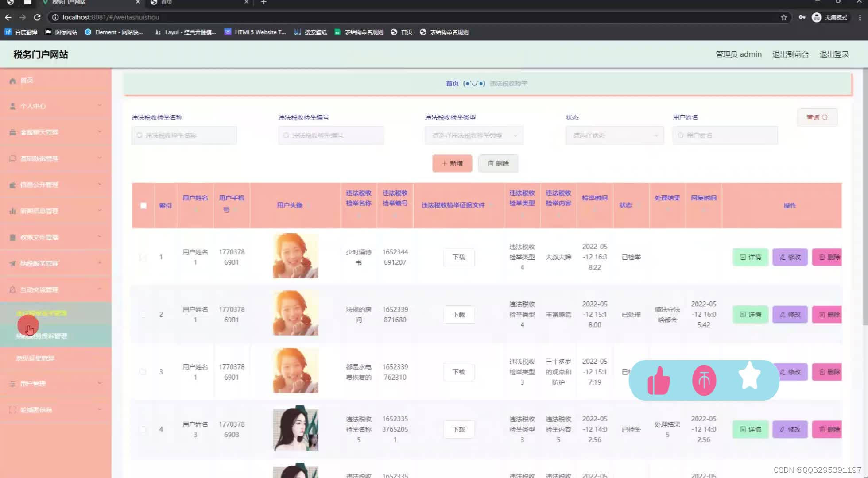Image resolution: width=868 pixels, height=478 pixels.
Task: Click the bell icon for 互动交流管理
Action: [13, 289]
